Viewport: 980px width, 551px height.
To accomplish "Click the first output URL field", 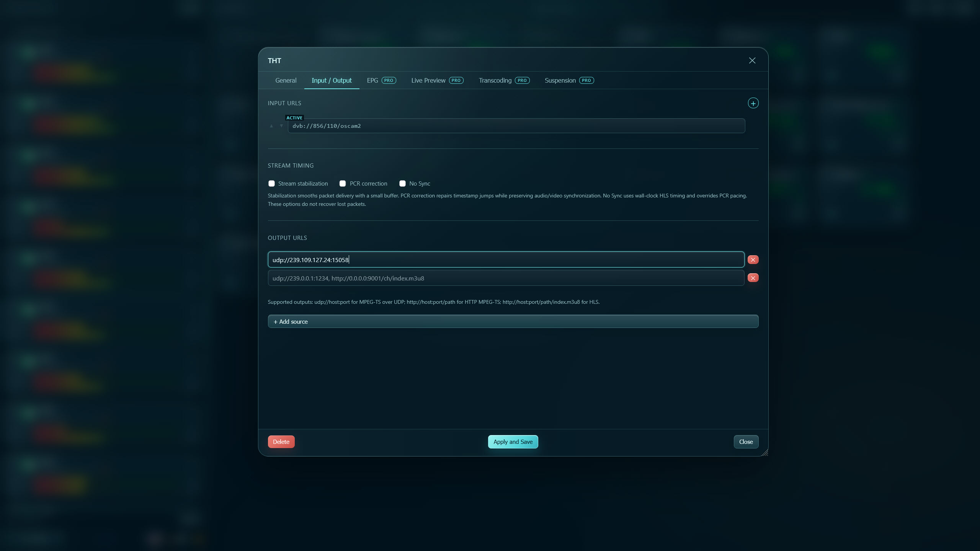I will 506,260.
